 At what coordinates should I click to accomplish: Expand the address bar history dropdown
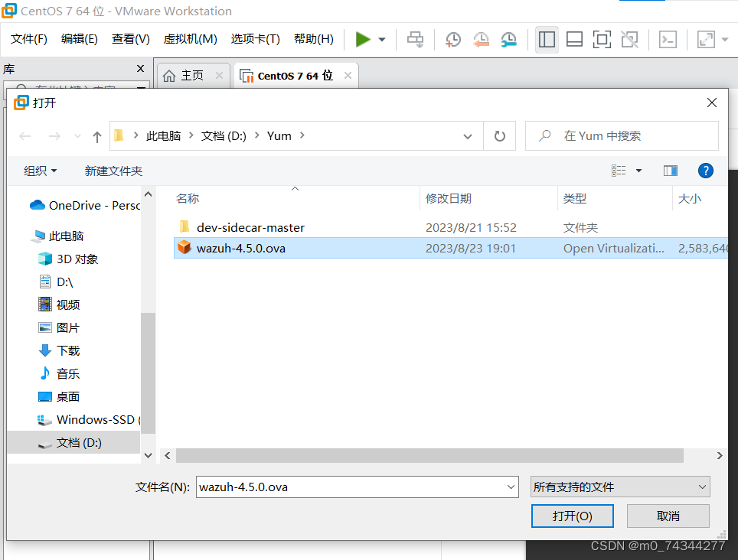(x=467, y=136)
